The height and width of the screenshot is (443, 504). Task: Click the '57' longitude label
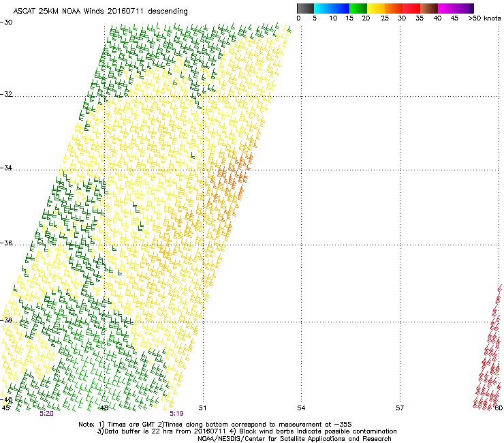point(400,408)
